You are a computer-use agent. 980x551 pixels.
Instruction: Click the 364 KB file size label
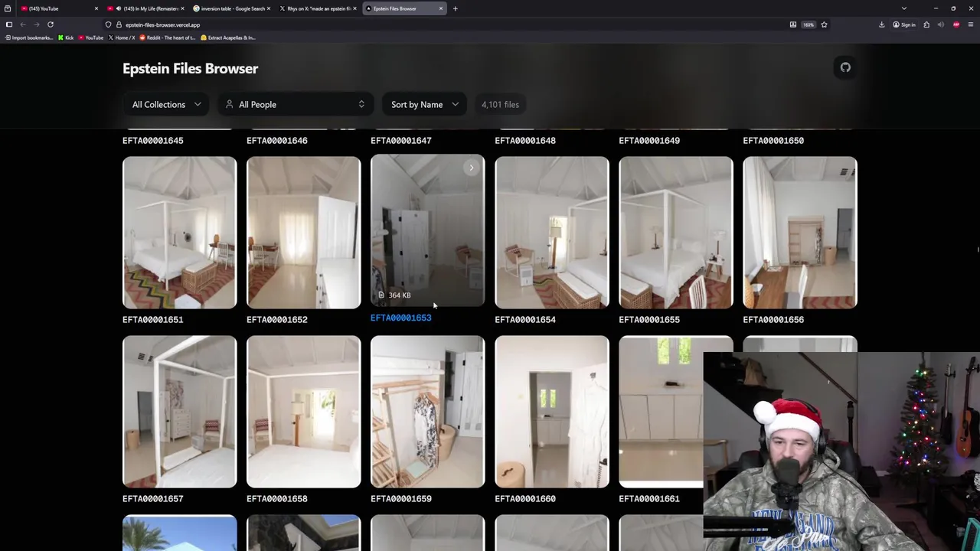pos(399,295)
